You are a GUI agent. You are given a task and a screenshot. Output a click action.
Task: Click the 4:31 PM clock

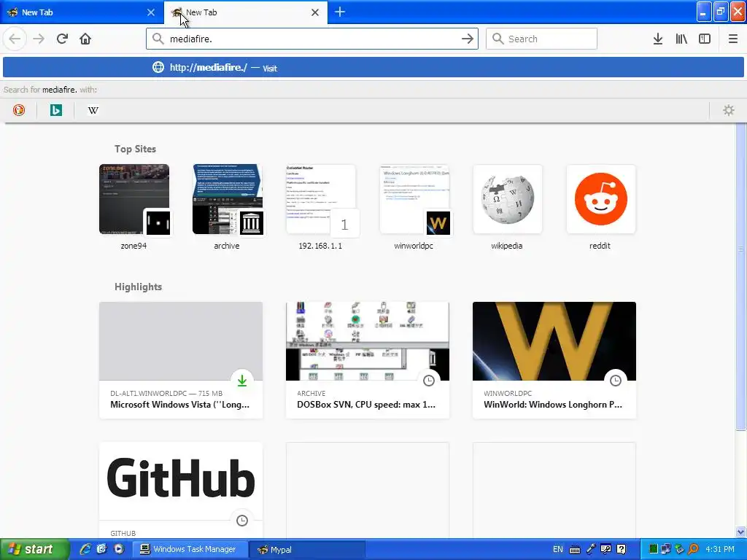(720, 550)
